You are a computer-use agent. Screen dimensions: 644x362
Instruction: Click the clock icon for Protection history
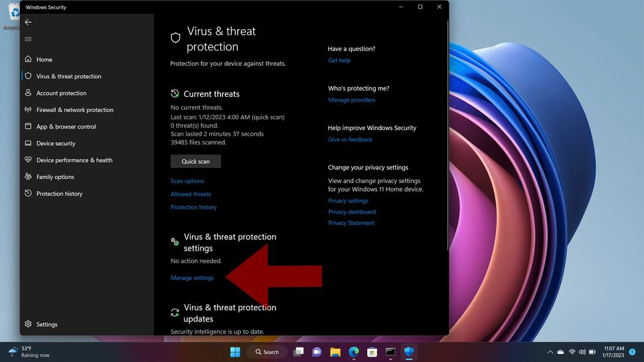tap(28, 193)
